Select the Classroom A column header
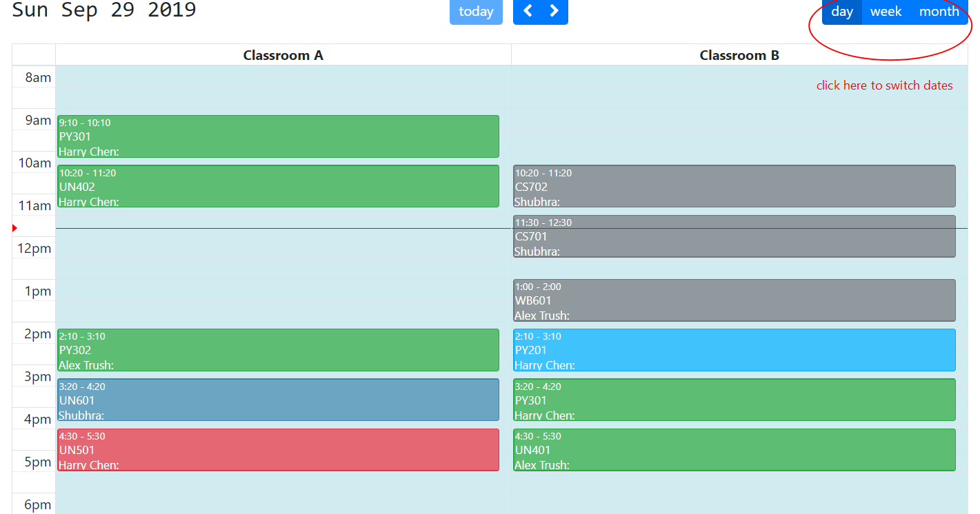 pos(283,55)
